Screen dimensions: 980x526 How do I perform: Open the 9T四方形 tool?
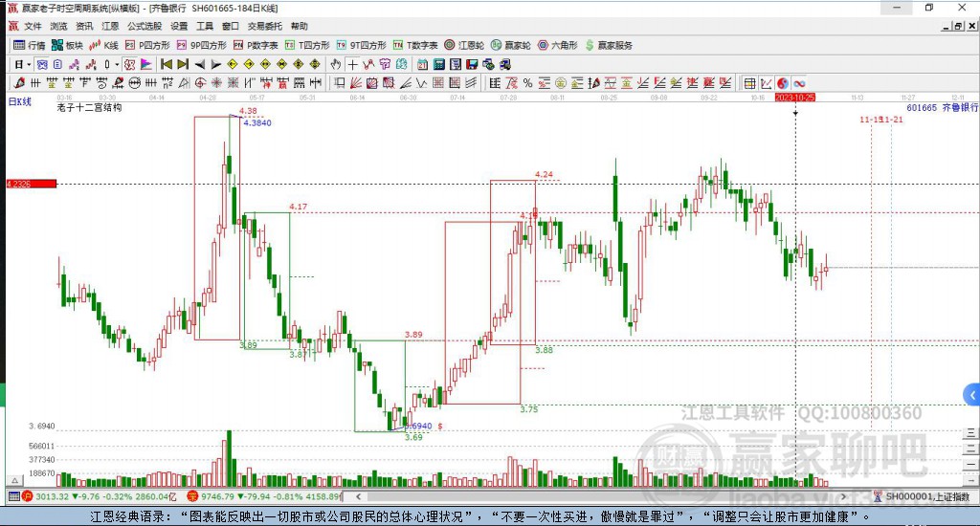coord(361,45)
